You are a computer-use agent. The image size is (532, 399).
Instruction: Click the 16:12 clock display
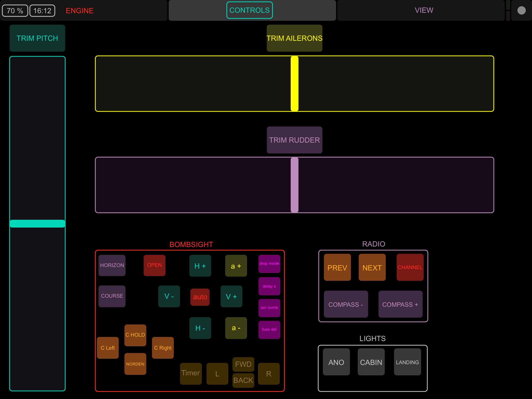click(x=42, y=11)
